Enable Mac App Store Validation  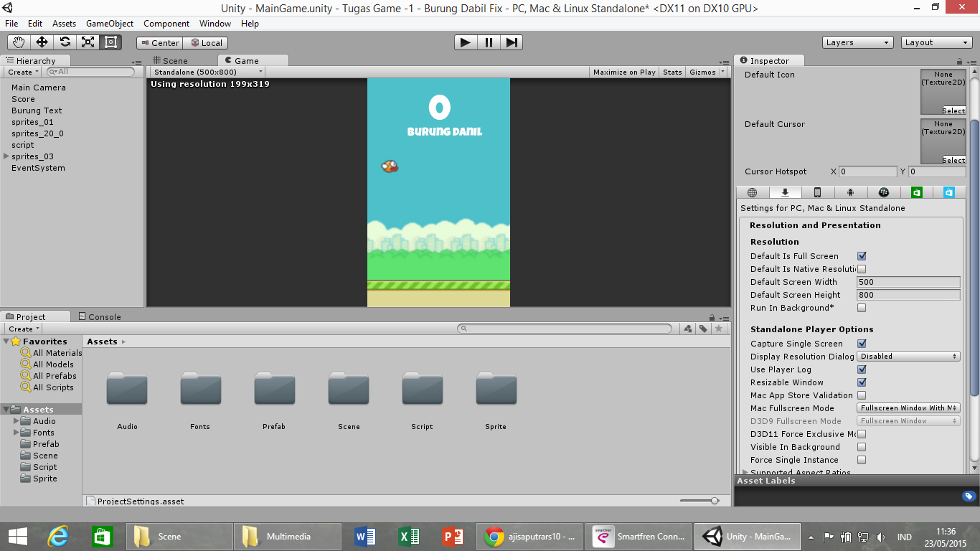pos(862,395)
